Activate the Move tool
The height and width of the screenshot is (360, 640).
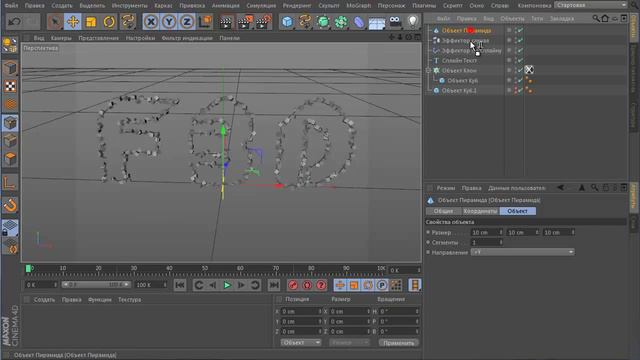click(x=73, y=21)
